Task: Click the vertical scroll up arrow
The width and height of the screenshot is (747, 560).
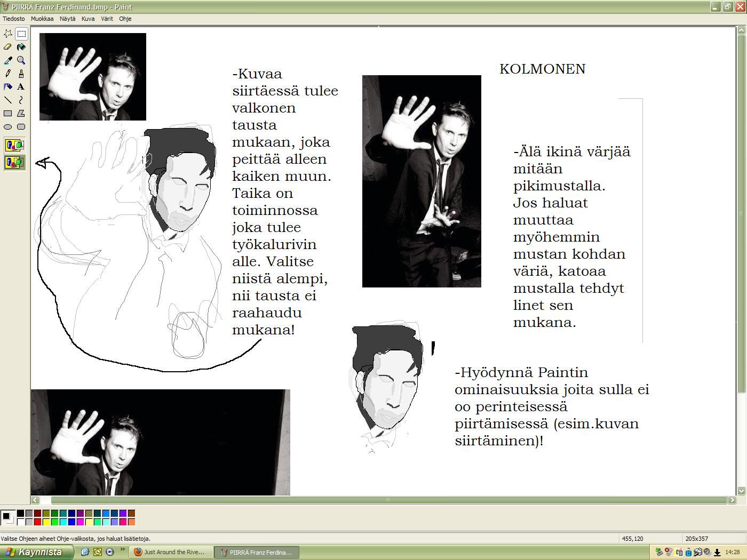Action: point(741,30)
